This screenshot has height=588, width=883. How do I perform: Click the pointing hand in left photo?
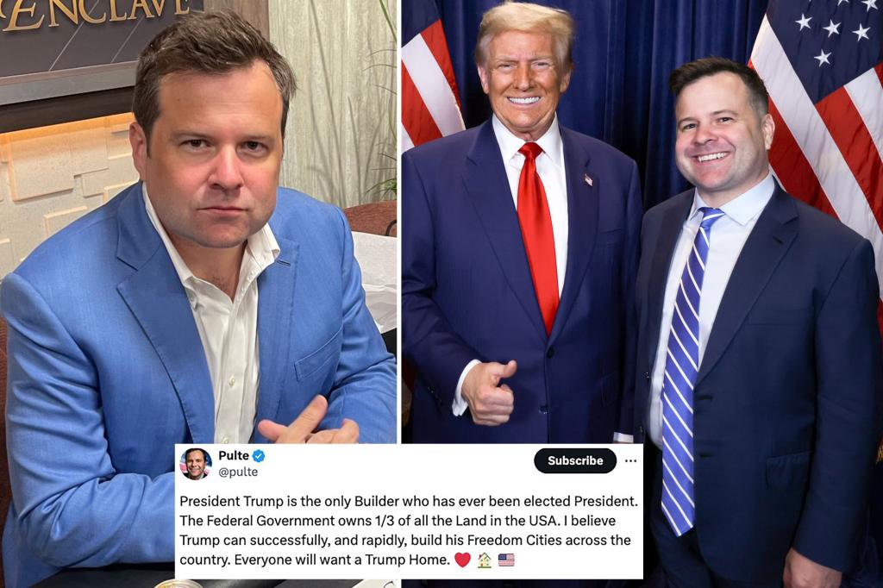(309, 423)
